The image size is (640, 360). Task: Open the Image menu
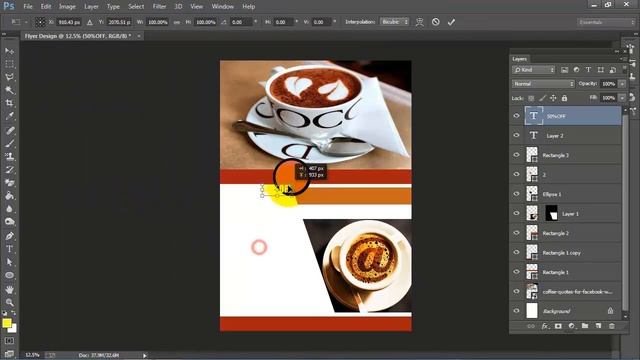67,7
